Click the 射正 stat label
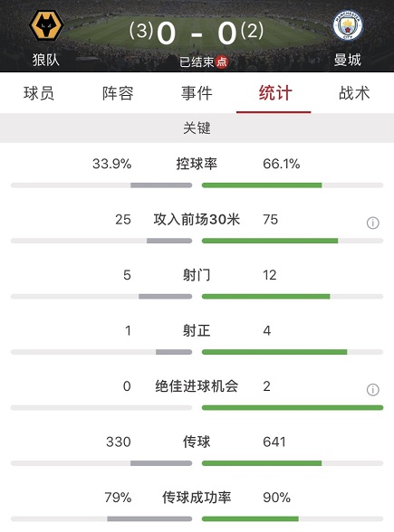394x532 pixels. pyautogui.click(x=197, y=330)
